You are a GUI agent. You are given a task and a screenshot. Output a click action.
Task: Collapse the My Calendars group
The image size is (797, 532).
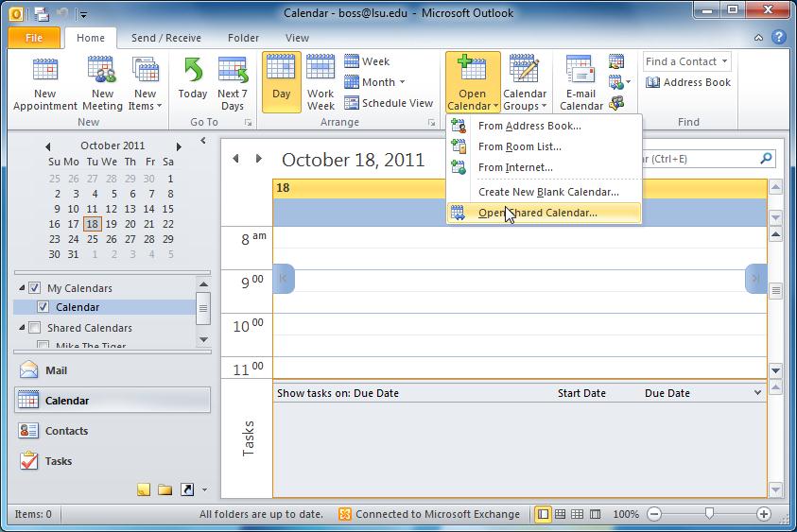click(x=22, y=287)
